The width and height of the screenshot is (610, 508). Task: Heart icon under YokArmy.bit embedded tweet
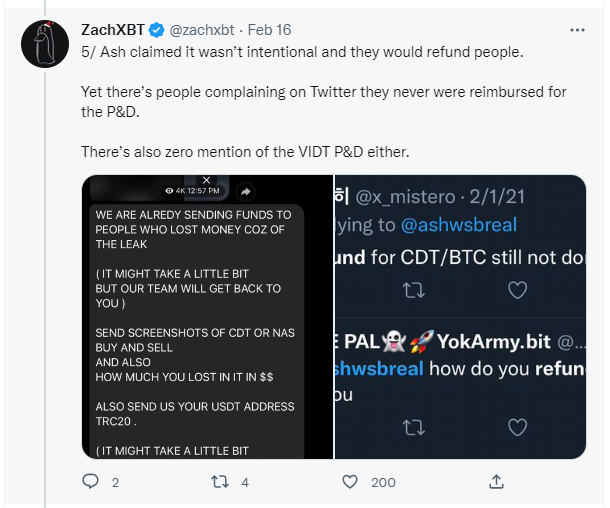(x=517, y=428)
